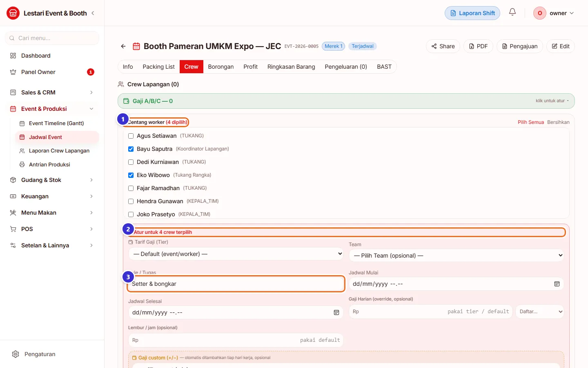Click the Keuangan money icon
588x368 pixels.
click(13, 196)
